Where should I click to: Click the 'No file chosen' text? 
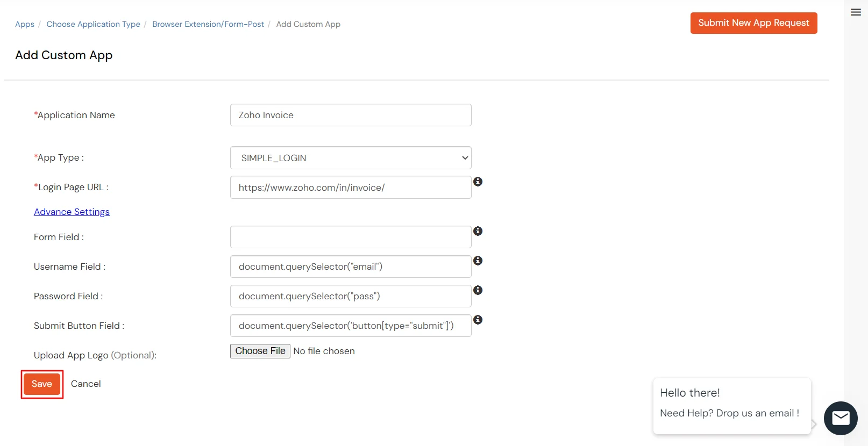324,351
